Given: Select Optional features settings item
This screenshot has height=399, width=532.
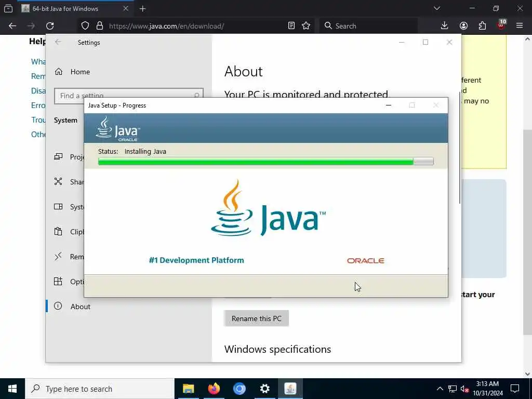Looking at the screenshot, I should click(x=69, y=281).
